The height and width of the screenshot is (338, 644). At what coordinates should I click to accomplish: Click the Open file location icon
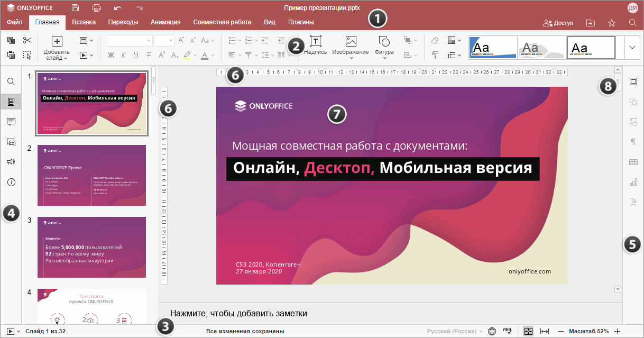(591, 23)
